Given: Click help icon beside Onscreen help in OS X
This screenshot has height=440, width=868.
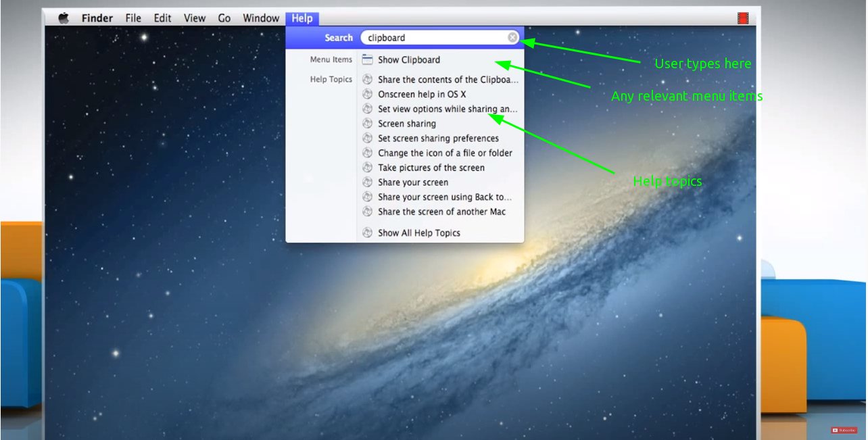Looking at the screenshot, I should tap(368, 94).
